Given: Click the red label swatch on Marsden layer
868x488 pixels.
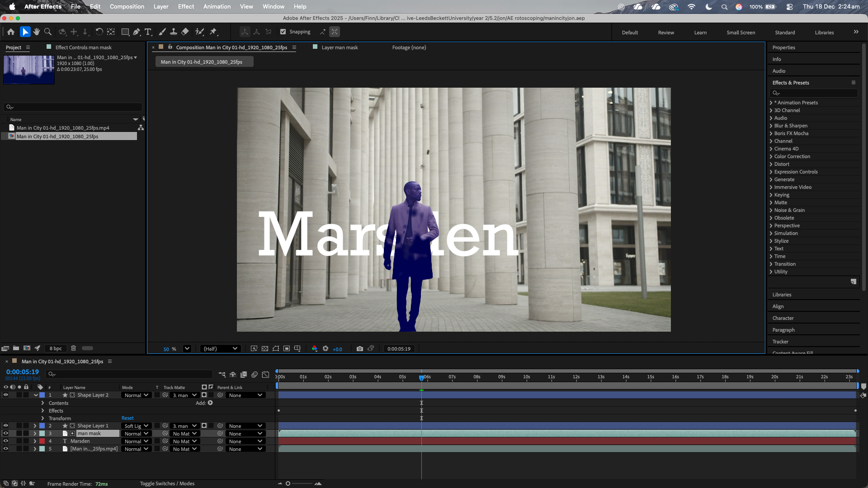Looking at the screenshot, I should (x=42, y=441).
